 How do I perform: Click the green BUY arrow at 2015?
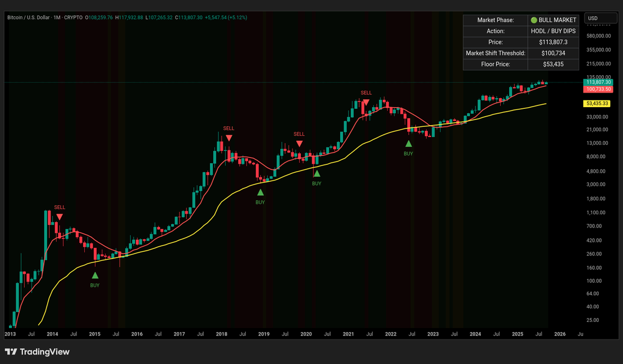tap(95, 275)
